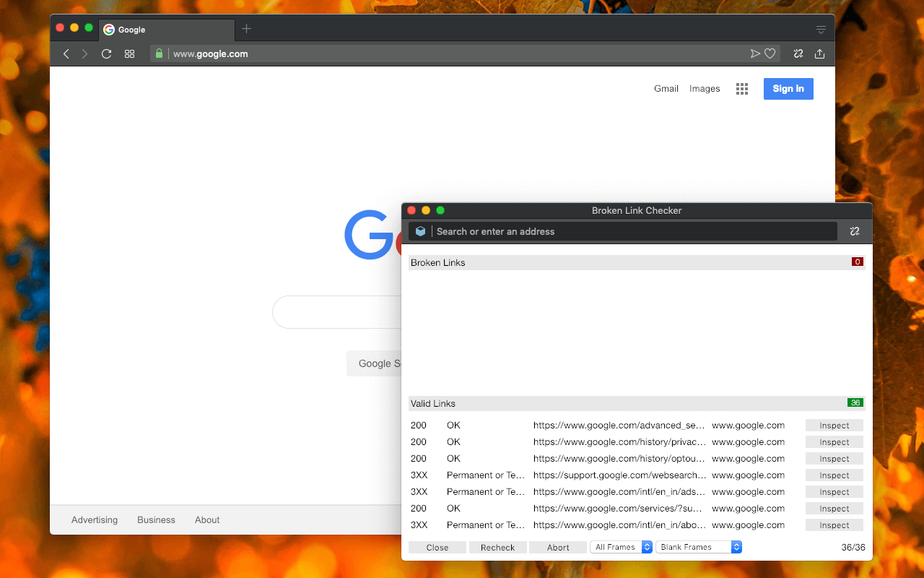Inspect the history/privac… link row
The width and height of the screenshot is (924, 578).
click(834, 442)
